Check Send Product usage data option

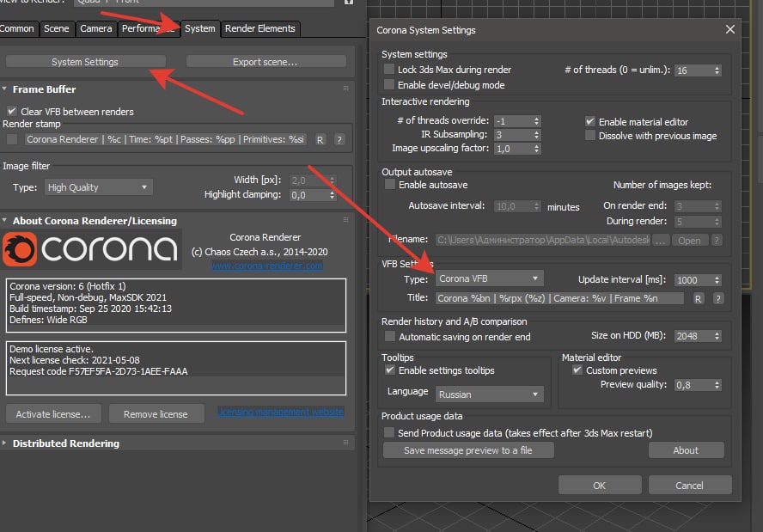(x=388, y=432)
